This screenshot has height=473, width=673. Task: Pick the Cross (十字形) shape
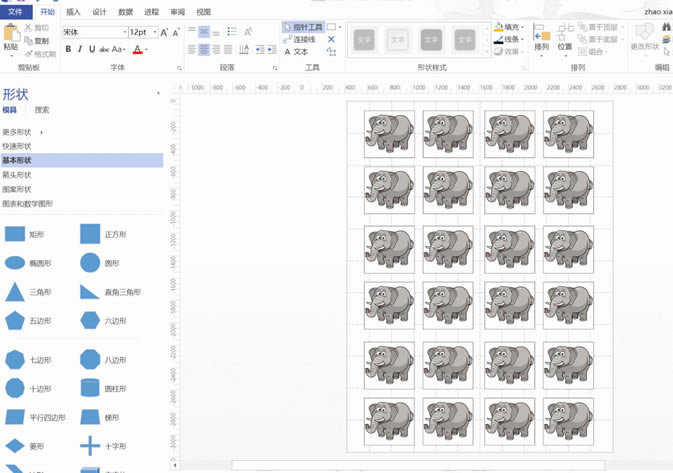(x=90, y=446)
